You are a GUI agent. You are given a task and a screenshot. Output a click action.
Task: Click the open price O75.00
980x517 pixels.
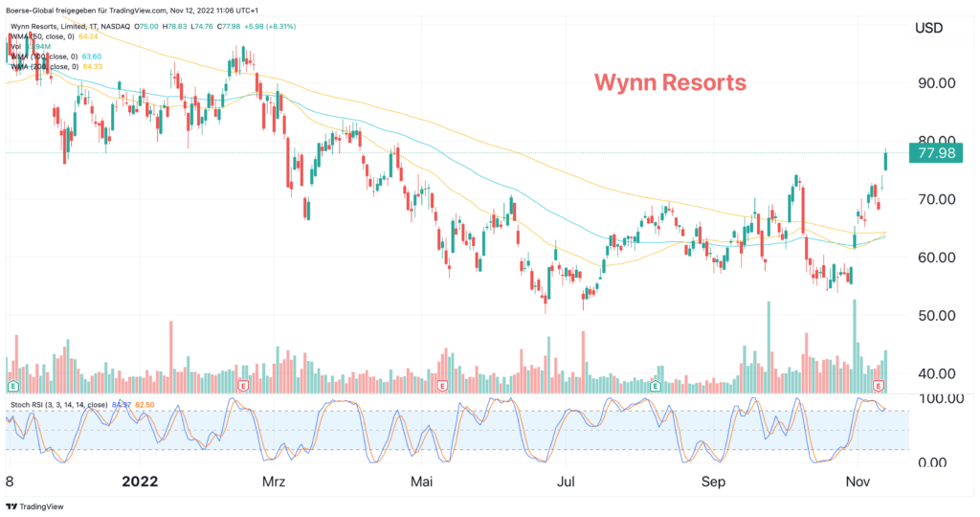pos(146,26)
